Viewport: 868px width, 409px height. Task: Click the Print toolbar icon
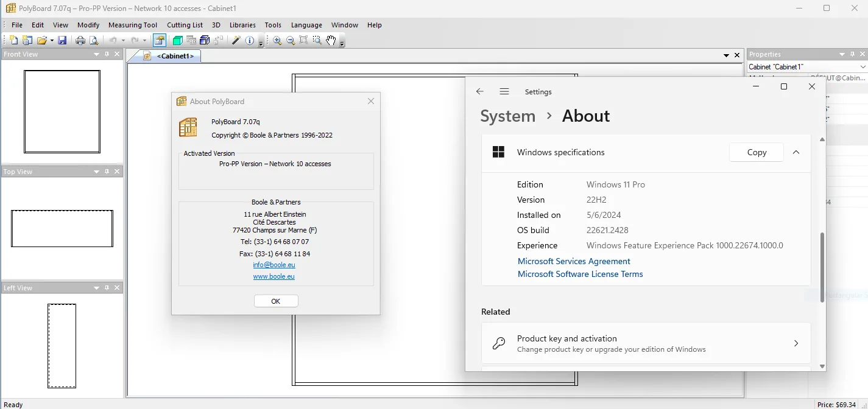80,40
